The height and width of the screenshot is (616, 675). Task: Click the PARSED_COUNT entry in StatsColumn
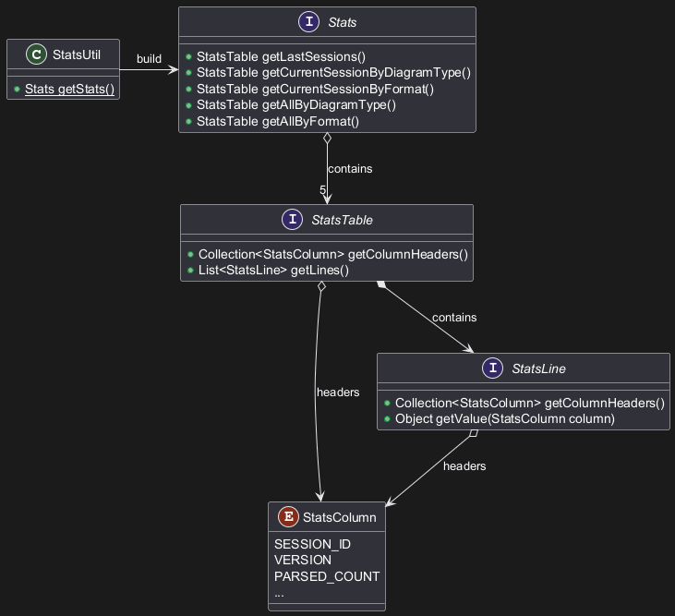(327, 576)
